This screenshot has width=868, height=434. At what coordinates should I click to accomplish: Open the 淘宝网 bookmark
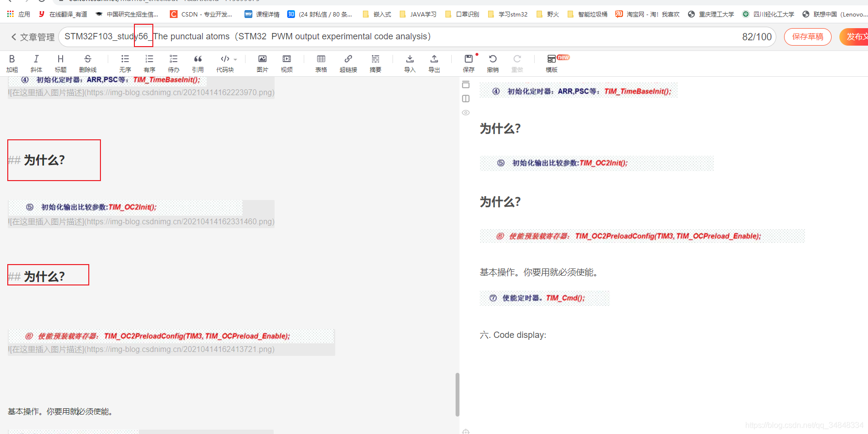click(647, 14)
